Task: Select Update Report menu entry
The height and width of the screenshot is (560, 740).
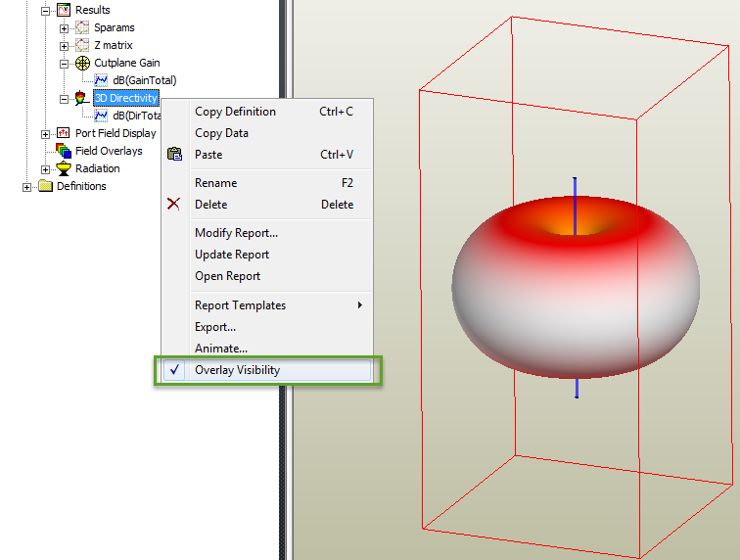Action: point(267,255)
